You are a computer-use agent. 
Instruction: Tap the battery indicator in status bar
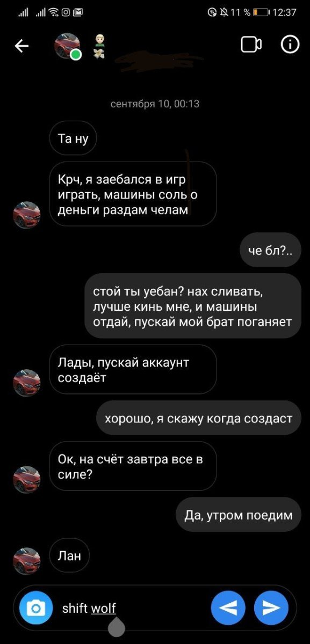point(261,12)
